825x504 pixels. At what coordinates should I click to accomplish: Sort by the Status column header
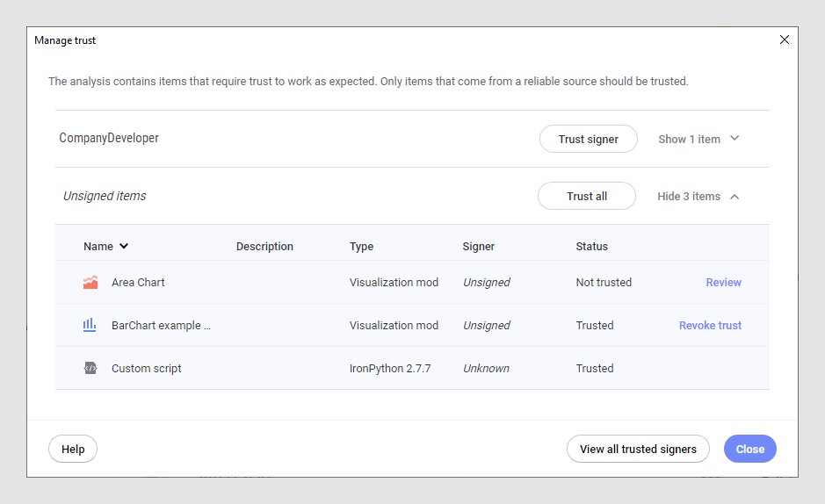(x=591, y=247)
